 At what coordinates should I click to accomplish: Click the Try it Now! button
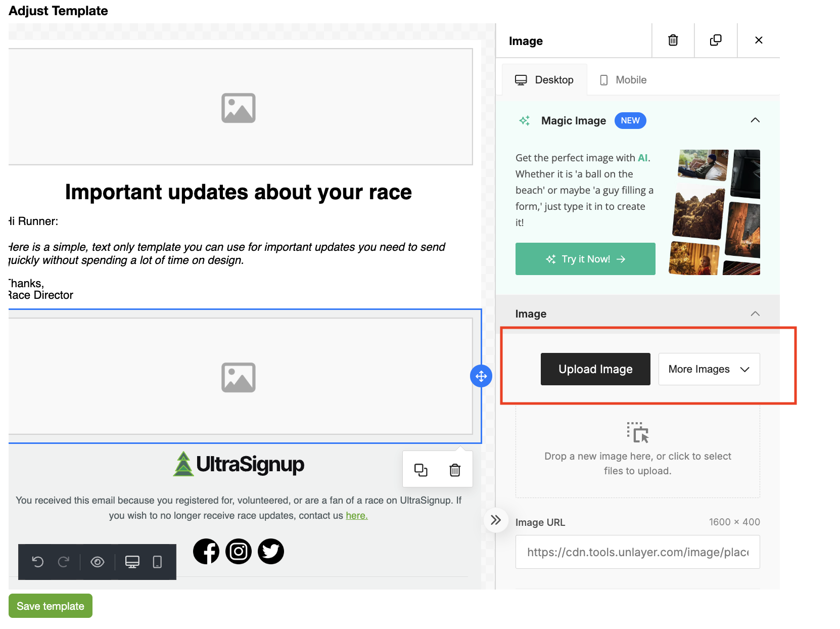pyautogui.click(x=585, y=259)
